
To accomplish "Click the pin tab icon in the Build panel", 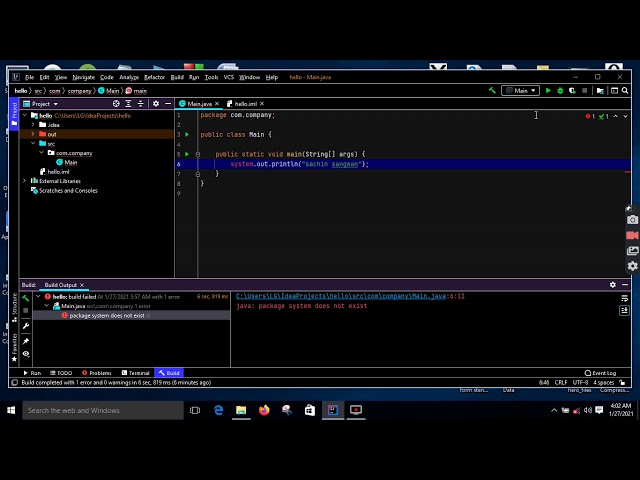I will (26, 341).
